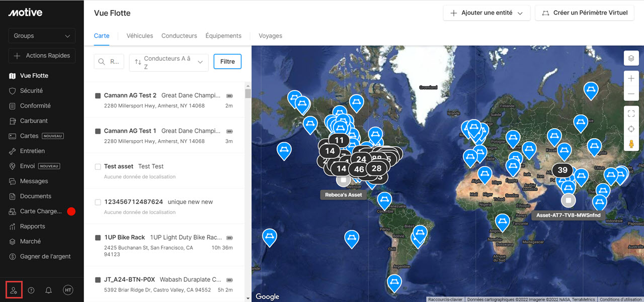Open Entretien in the sidebar
This screenshot has width=644, height=302.
pyautogui.click(x=32, y=151)
